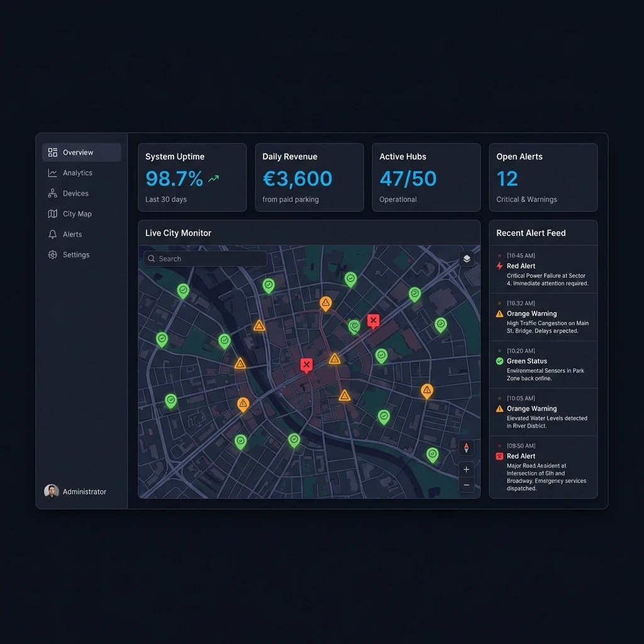Click the Analytics chart icon in sidebar
The image size is (644, 644).
click(53, 173)
